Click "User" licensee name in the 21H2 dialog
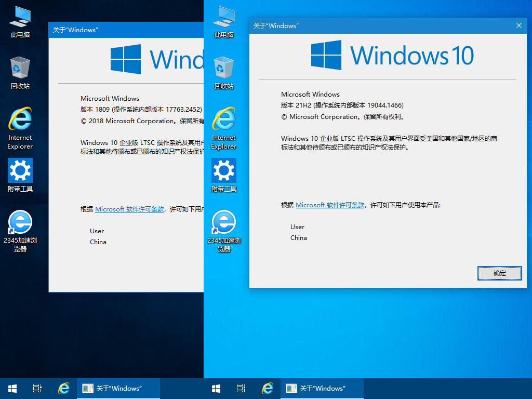The image size is (532, 399). 297,227
